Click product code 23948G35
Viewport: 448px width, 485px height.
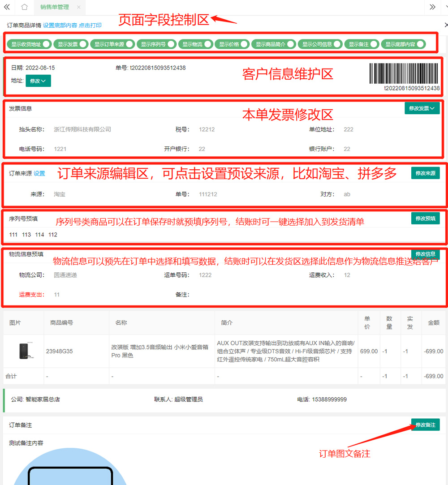tap(60, 352)
